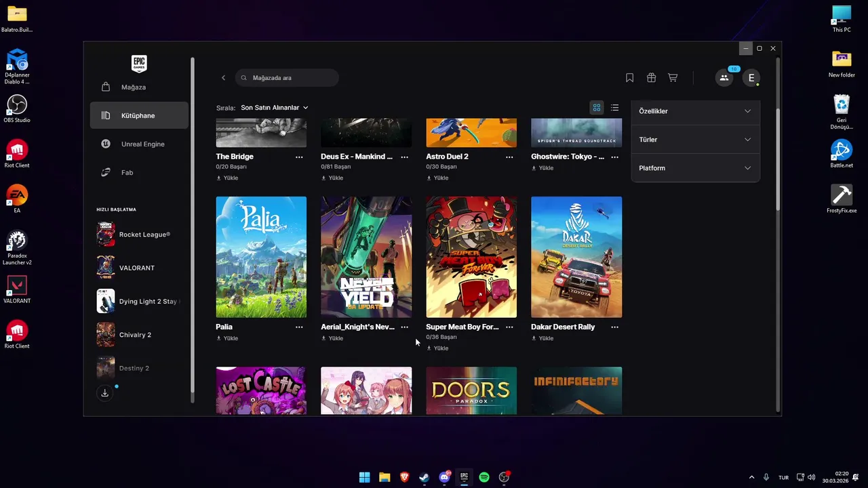Click the TUR language indicator
Screen dimensions: 868x488
tap(784, 477)
